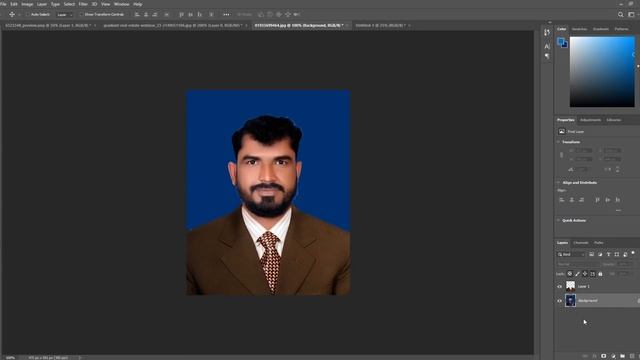
Task: Open the File menu
Action: point(3,4)
